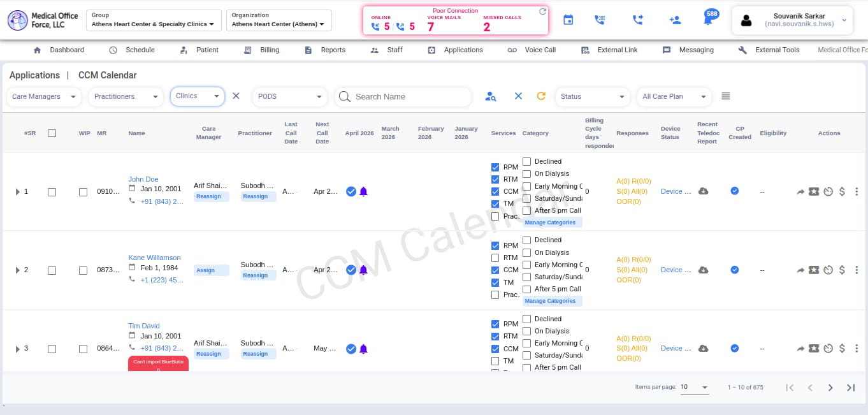868x415 pixels.
Task: Click the dial pad phone icon in header
Action: 600,20
